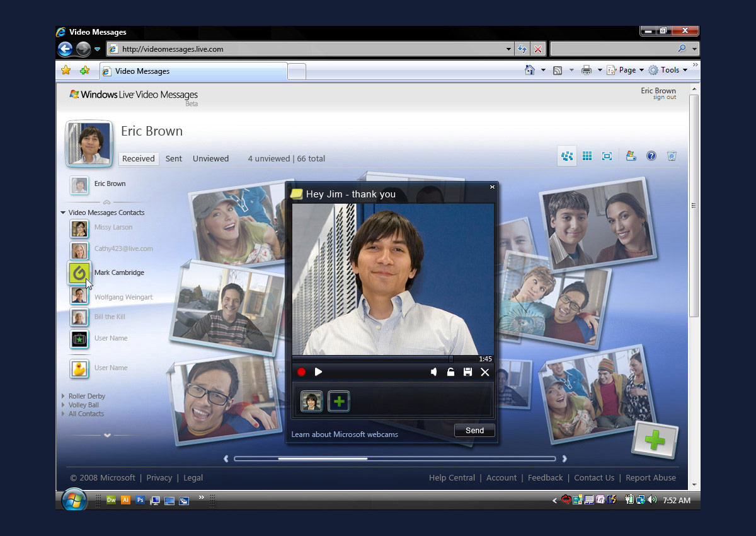
Task: Refresh the page in the browser
Action: tap(522, 49)
